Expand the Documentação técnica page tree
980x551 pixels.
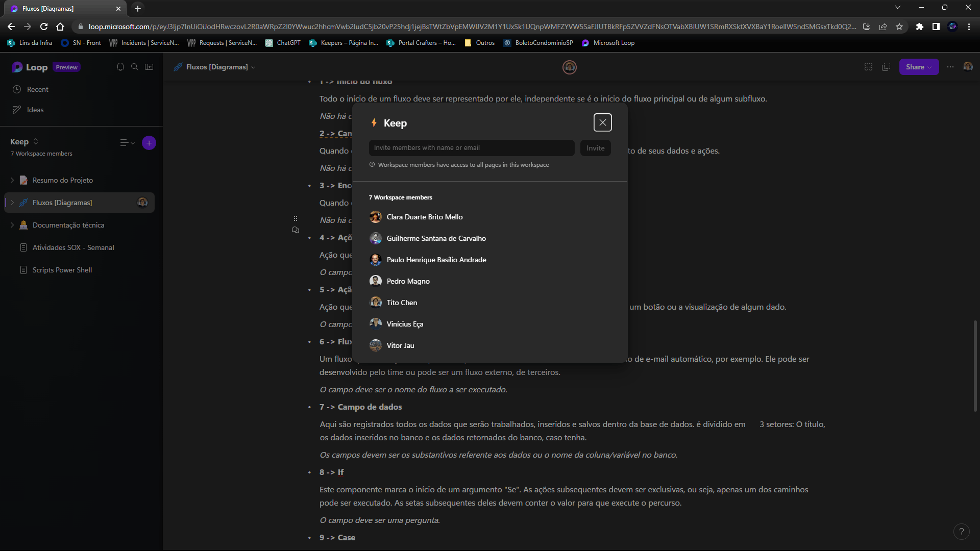[x=12, y=225]
